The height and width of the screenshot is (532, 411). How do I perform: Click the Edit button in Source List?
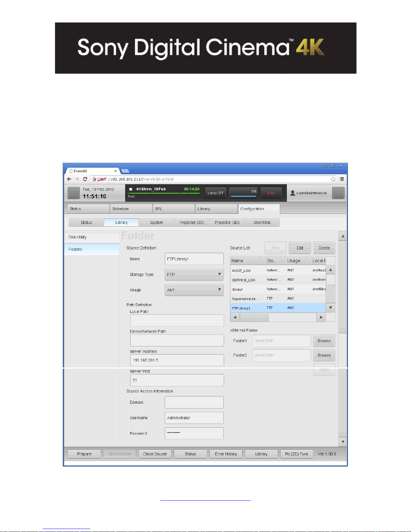click(x=300, y=248)
